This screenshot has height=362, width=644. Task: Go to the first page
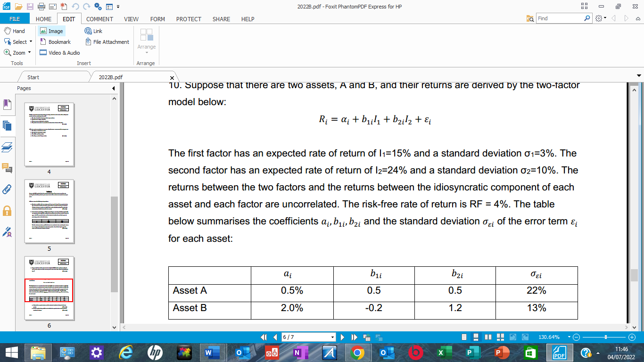[x=264, y=337]
